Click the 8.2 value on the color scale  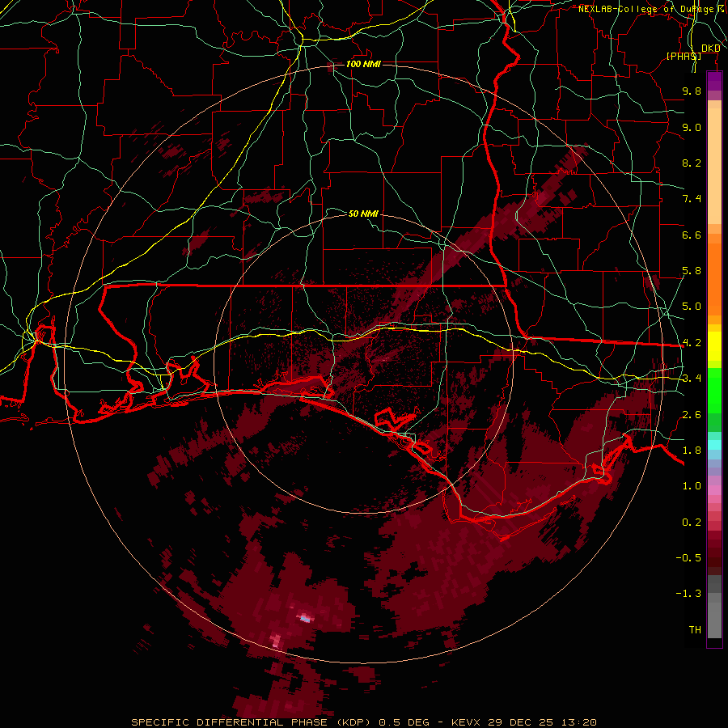coord(692,163)
